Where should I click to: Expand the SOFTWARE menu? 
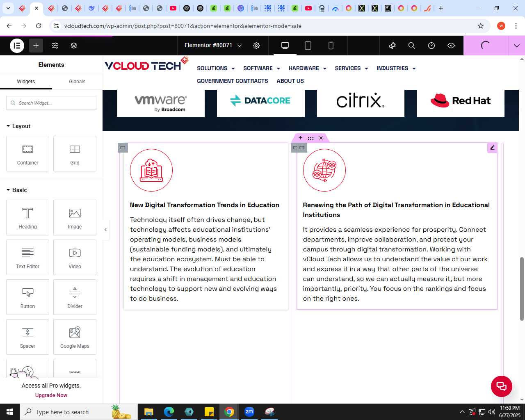[262, 68]
